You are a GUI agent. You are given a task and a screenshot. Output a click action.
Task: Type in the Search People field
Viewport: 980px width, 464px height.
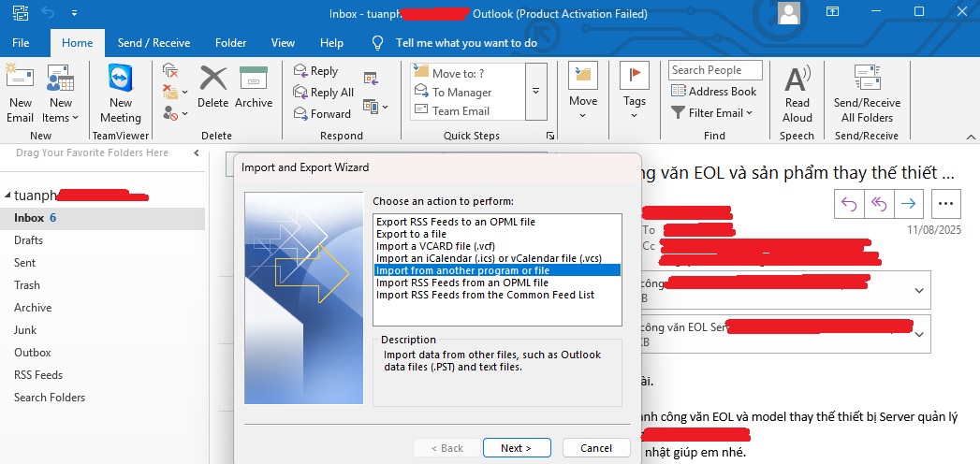click(x=715, y=70)
